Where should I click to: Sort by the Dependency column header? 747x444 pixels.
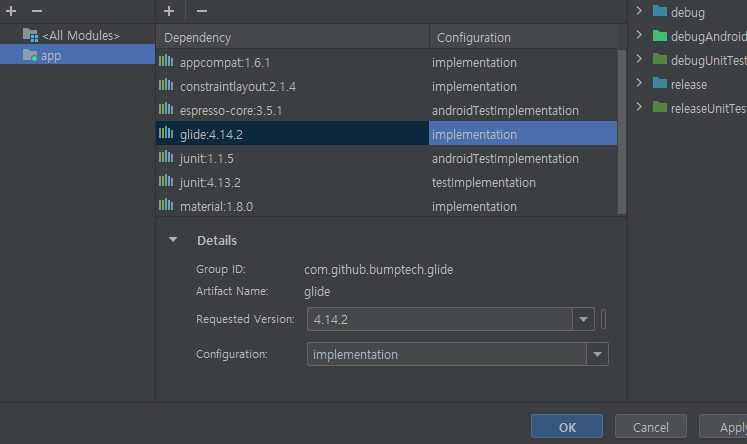coord(293,37)
